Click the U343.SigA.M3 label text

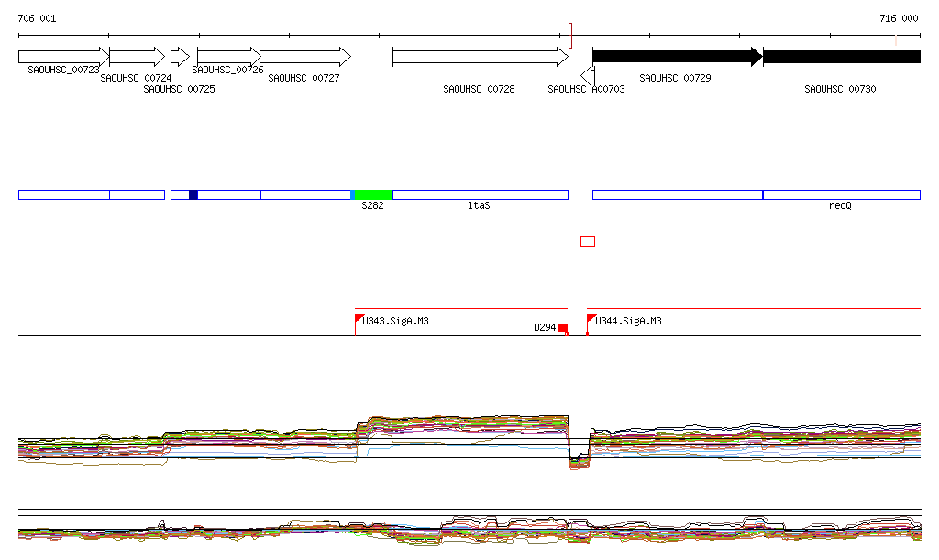click(395, 322)
